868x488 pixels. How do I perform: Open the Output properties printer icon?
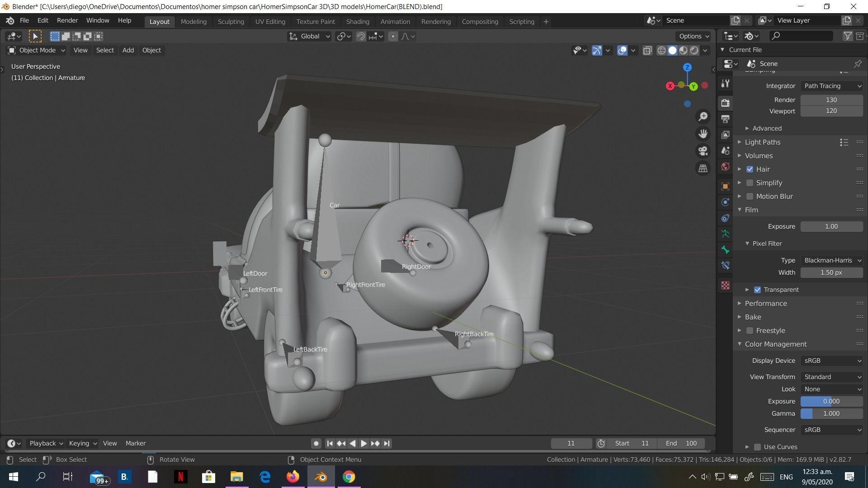click(x=725, y=119)
